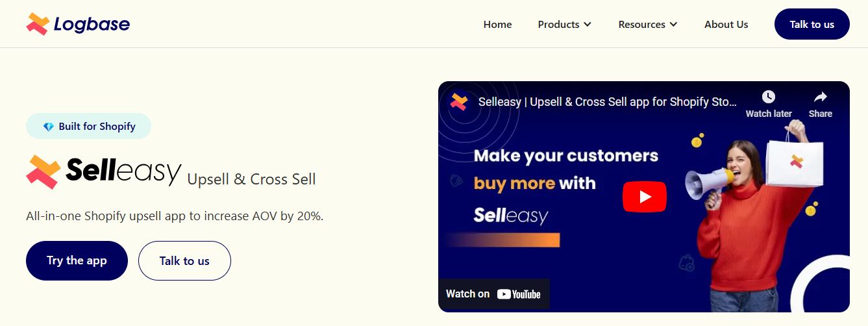Image resolution: width=868 pixels, height=326 pixels.
Task: Expand the Resources dropdown chevron
Action: coord(673,25)
